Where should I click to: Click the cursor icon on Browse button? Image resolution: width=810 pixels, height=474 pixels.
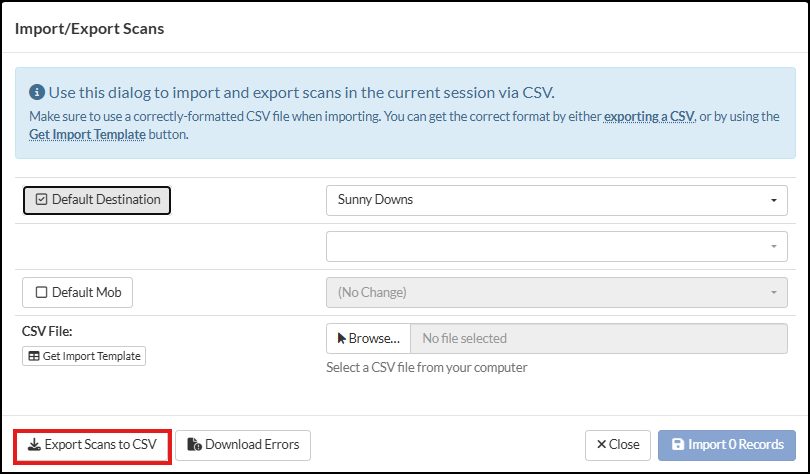pyautogui.click(x=340, y=338)
